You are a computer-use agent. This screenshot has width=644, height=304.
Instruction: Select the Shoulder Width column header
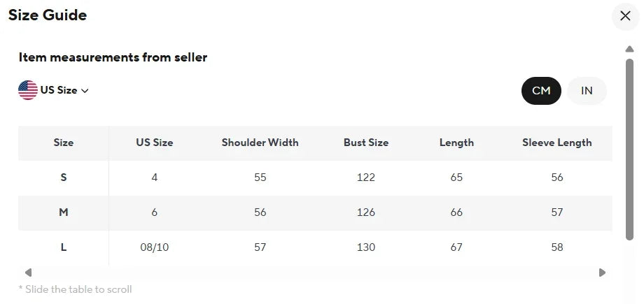tap(260, 143)
